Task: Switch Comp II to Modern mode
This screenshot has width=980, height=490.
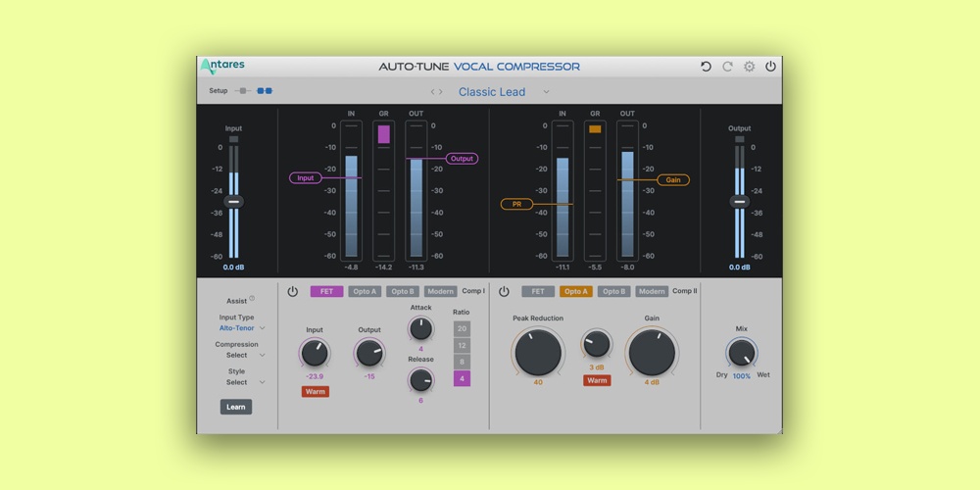Action: (x=652, y=292)
